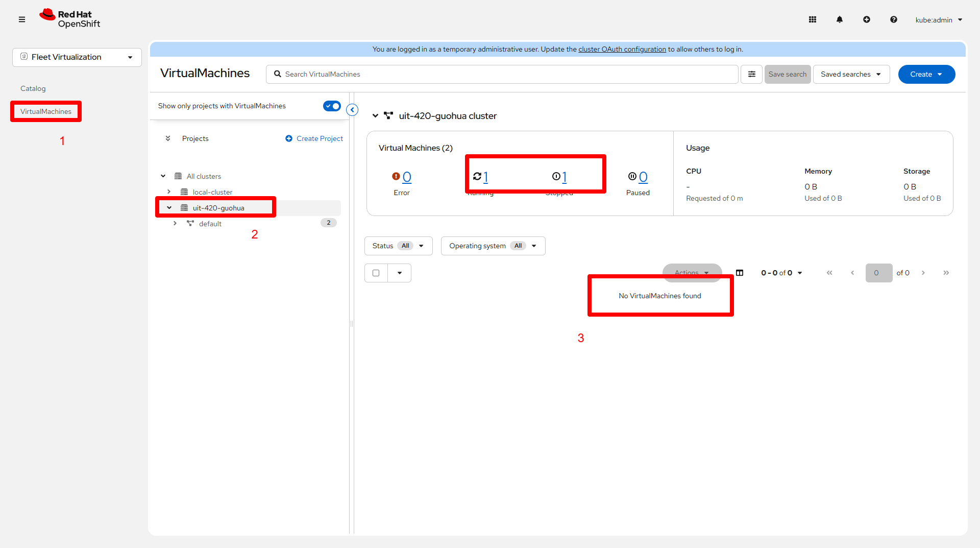Click the 'No VirtualMachines found' message
This screenshot has height=548, width=980.
[x=660, y=296]
